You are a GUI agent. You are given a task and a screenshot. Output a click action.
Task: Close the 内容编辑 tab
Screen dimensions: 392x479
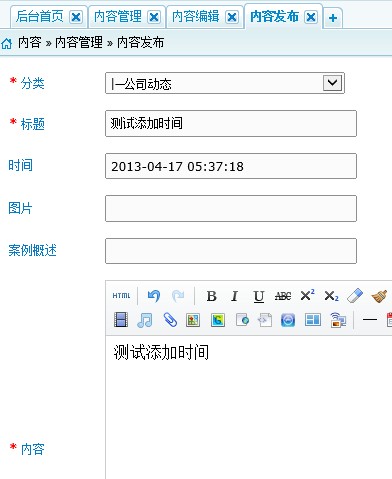coord(232,17)
